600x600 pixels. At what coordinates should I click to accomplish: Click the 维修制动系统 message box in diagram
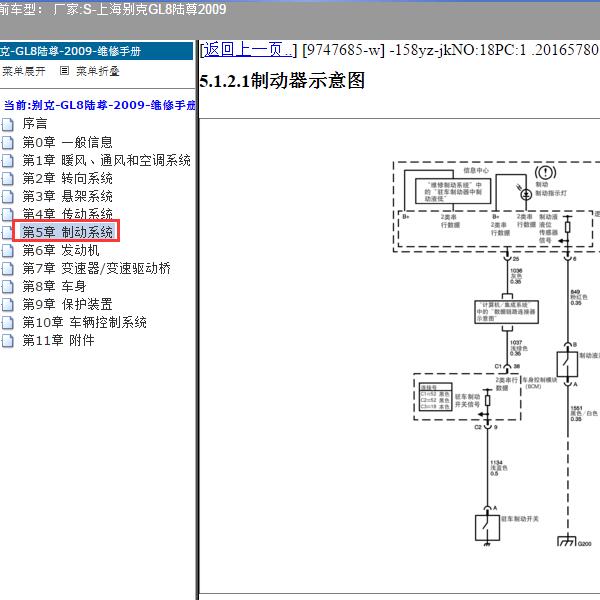pos(453,191)
